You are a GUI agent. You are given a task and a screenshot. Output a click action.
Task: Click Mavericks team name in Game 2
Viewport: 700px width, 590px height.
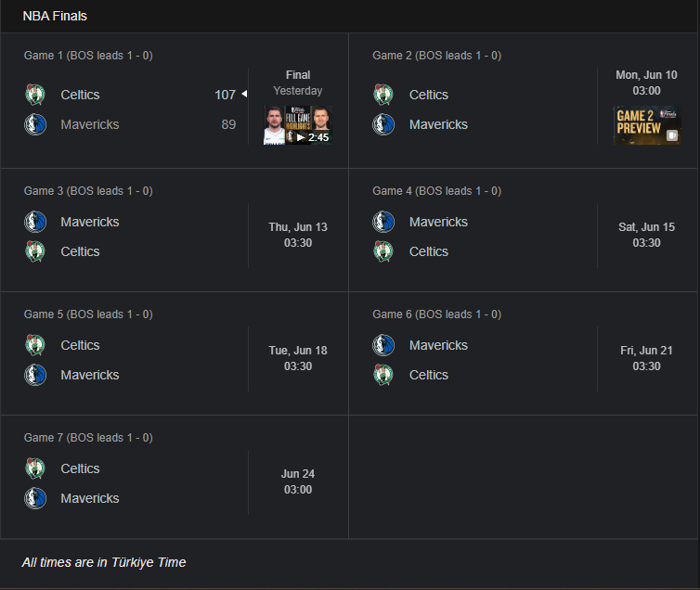click(438, 124)
